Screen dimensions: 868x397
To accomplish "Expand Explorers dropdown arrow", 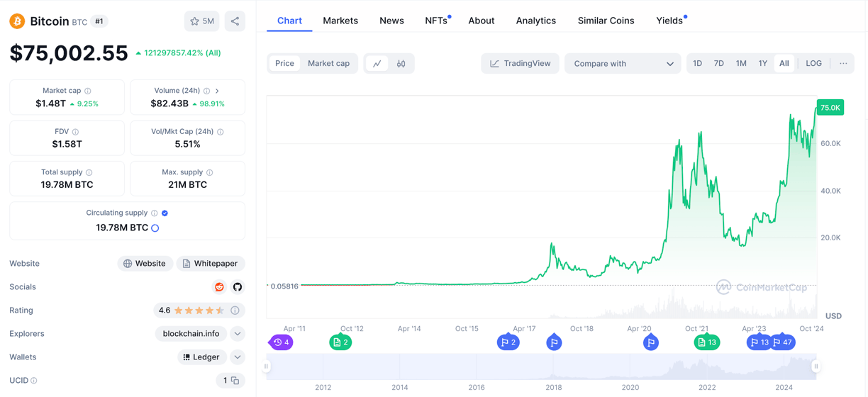I will click(238, 334).
